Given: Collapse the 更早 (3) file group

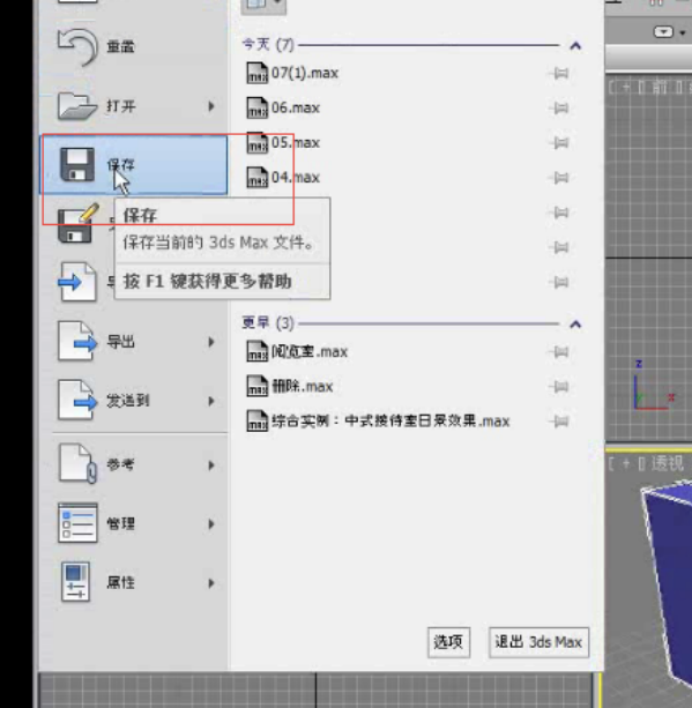Looking at the screenshot, I should pyautogui.click(x=575, y=324).
